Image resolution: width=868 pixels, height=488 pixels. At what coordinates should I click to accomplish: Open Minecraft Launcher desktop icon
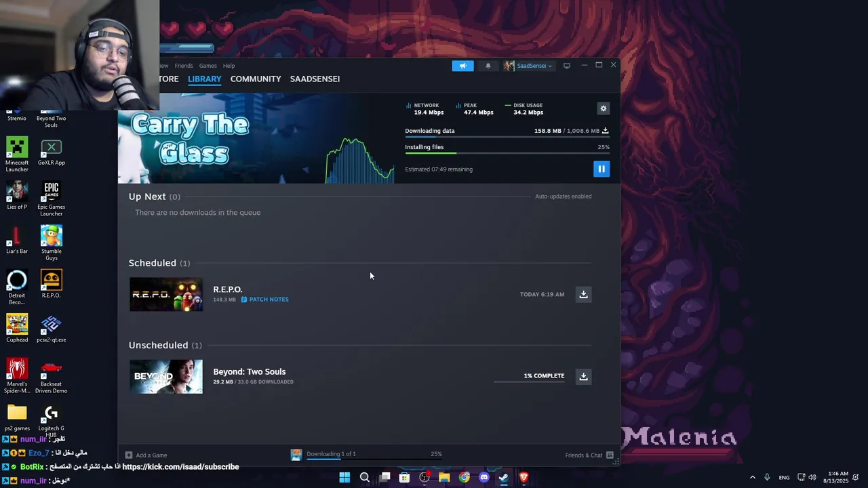point(17,155)
